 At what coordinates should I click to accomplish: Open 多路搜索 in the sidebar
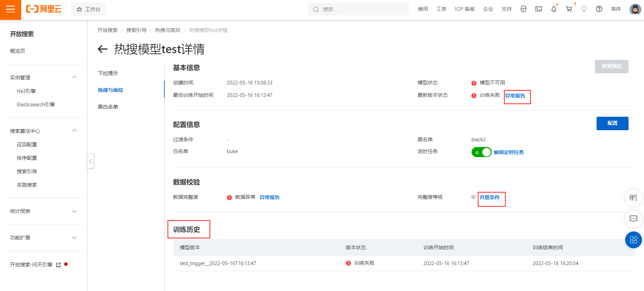tap(27, 185)
